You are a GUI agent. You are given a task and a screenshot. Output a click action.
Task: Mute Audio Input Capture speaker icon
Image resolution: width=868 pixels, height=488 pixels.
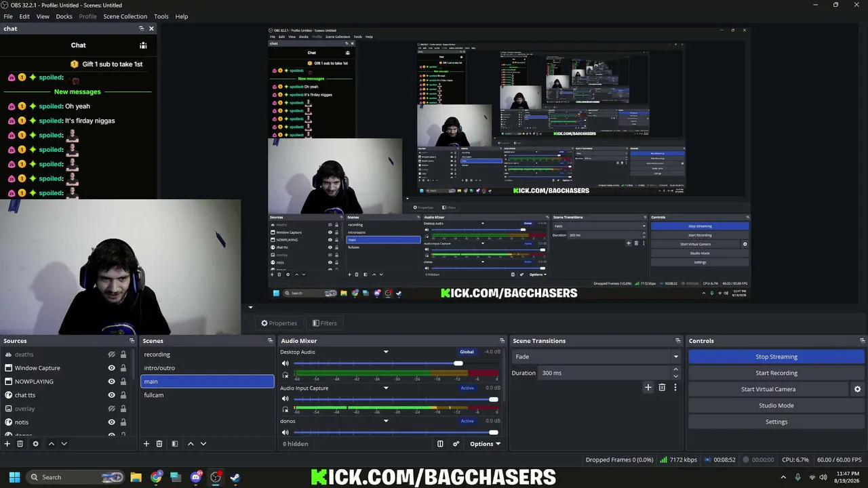pyautogui.click(x=285, y=399)
